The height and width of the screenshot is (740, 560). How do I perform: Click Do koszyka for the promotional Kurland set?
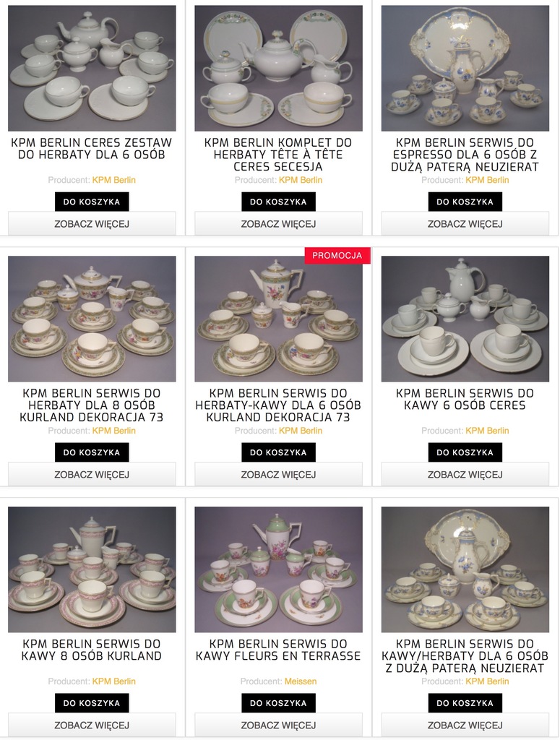(278, 452)
